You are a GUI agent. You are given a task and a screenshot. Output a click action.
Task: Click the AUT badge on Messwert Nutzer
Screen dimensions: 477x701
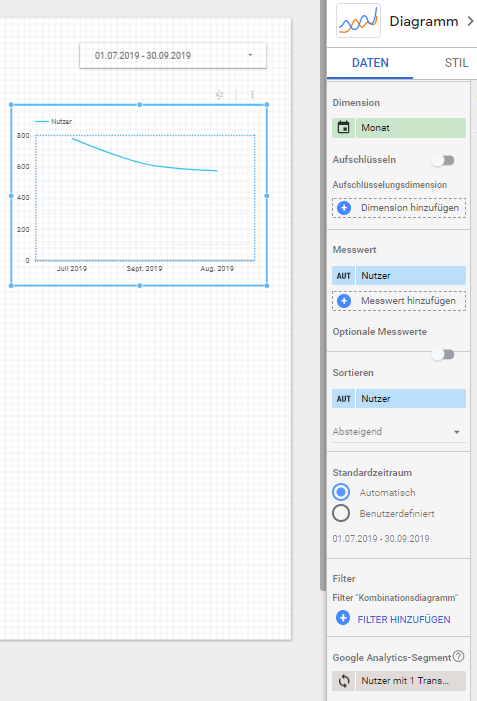[343, 276]
